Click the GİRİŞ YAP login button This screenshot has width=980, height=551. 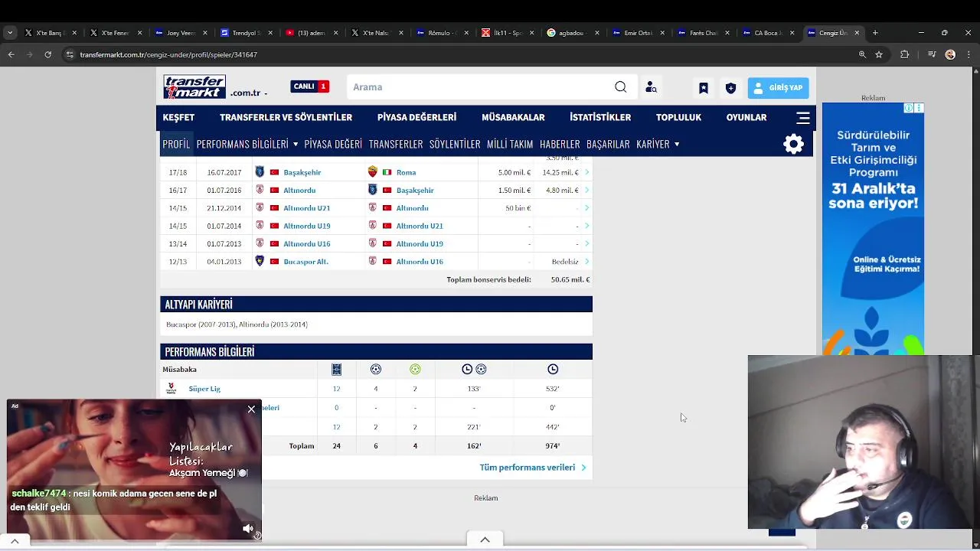click(x=778, y=87)
